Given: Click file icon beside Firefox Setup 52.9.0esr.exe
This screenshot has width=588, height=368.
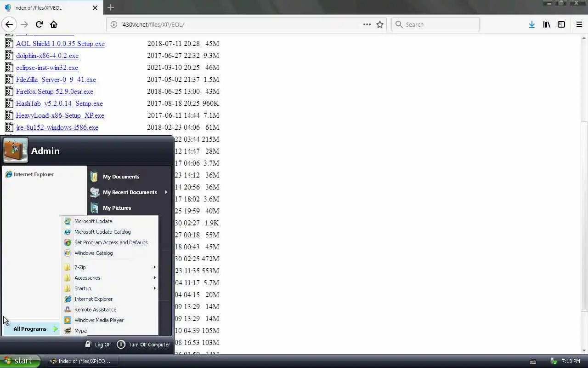Looking at the screenshot, I should pyautogui.click(x=9, y=91).
